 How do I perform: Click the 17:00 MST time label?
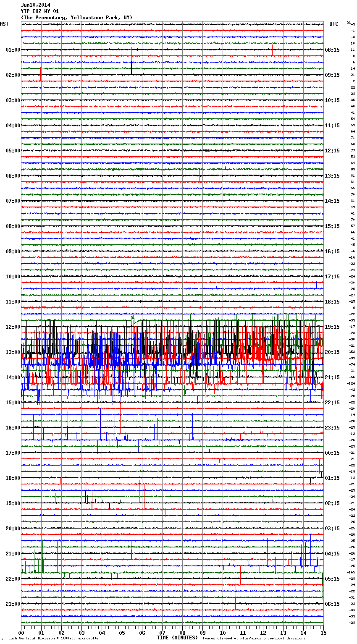tap(13, 453)
